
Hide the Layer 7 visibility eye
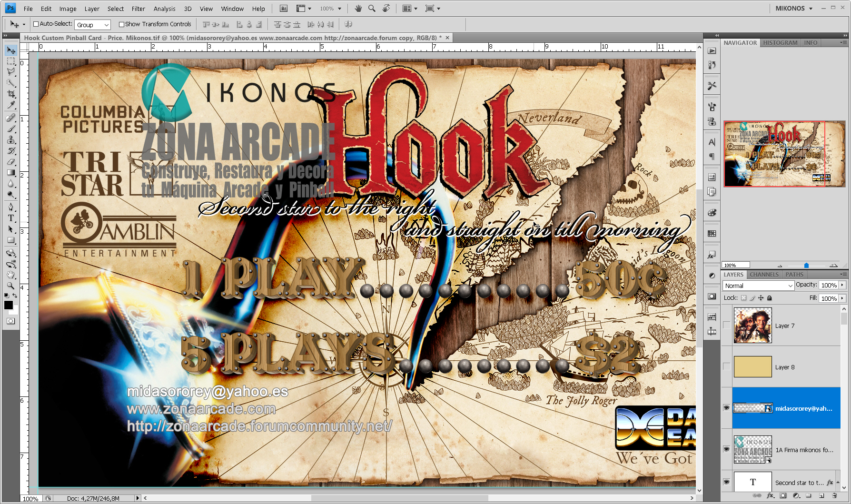pyautogui.click(x=726, y=326)
